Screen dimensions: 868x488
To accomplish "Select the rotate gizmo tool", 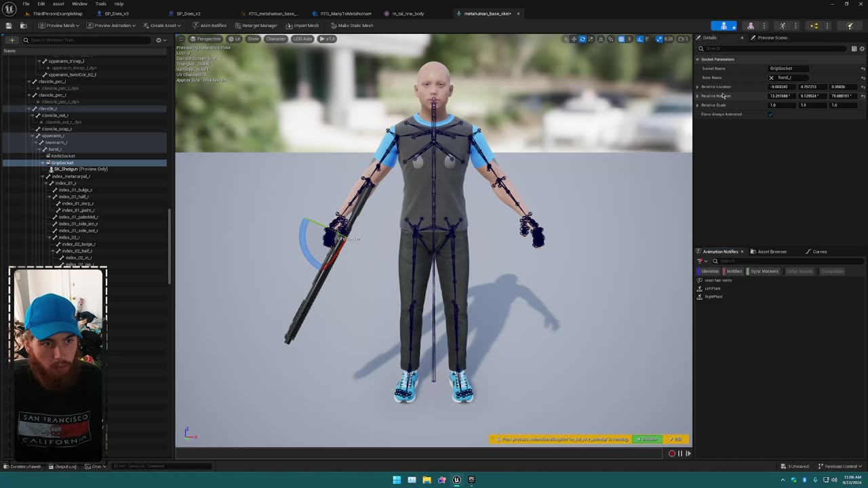I will tap(582, 39).
